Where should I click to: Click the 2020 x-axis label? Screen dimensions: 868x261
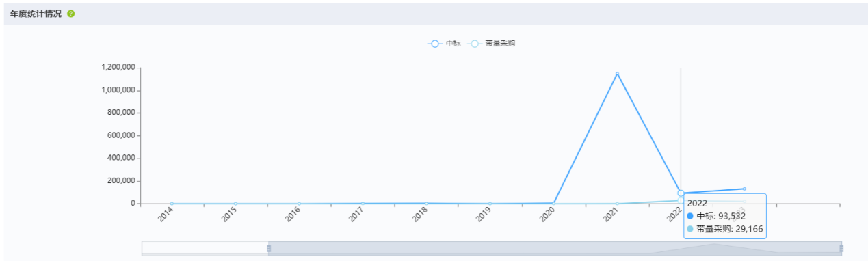click(547, 215)
